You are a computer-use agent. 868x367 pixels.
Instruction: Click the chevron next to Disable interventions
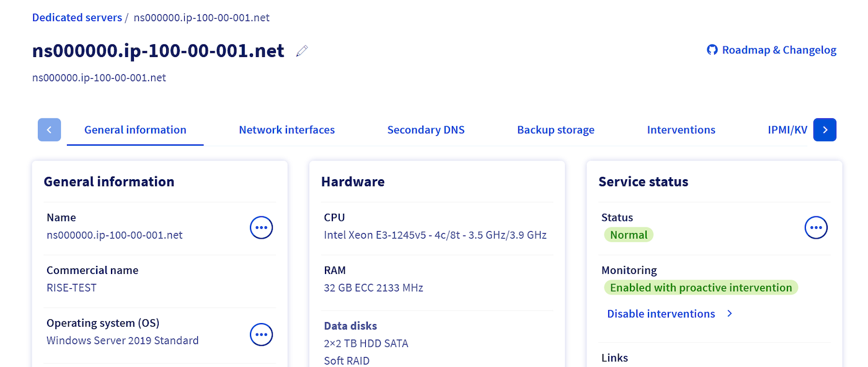[x=730, y=314]
